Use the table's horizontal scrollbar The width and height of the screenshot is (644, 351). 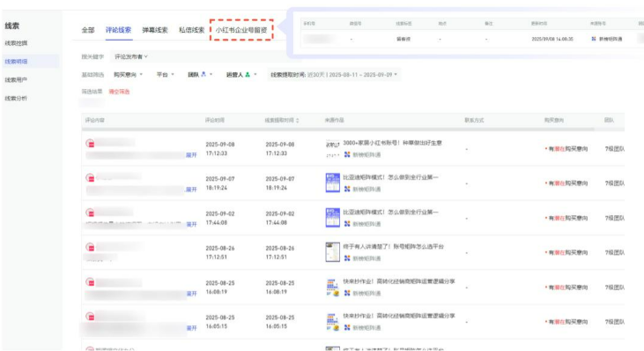(337, 130)
